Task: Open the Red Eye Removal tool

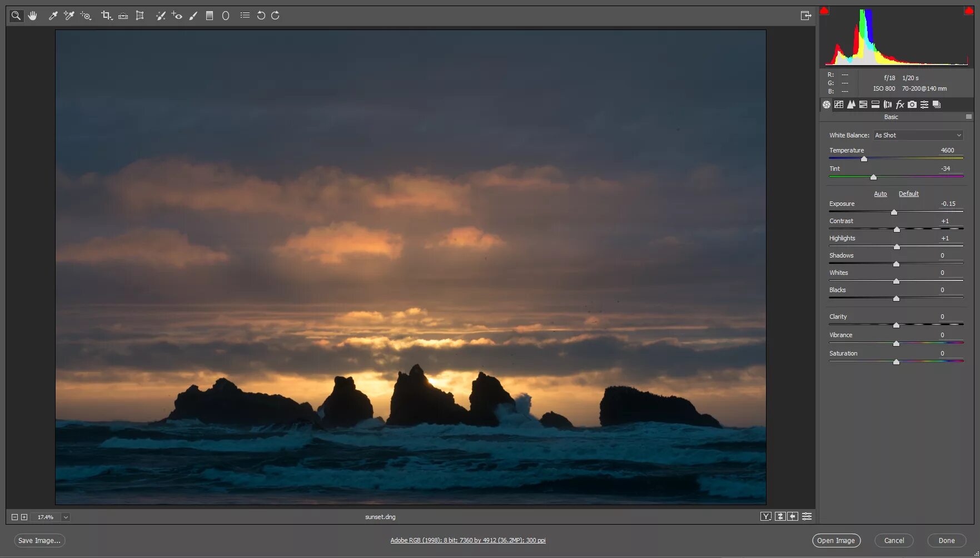Action: (177, 16)
